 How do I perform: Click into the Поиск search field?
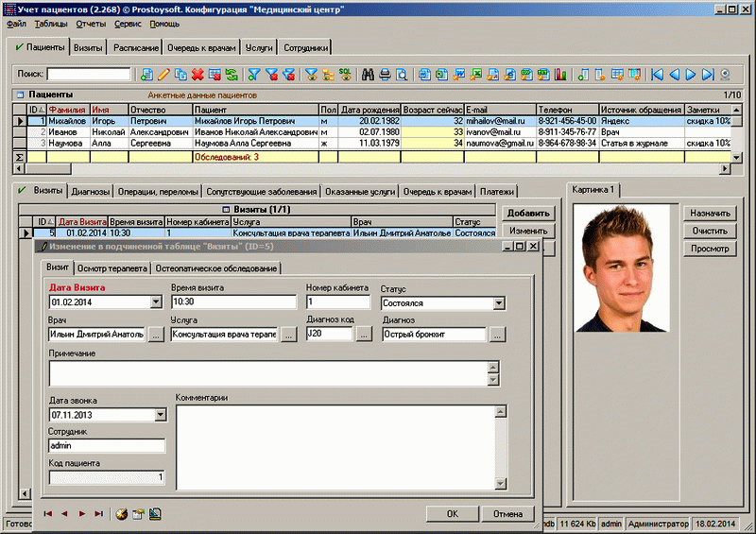click(x=89, y=74)
